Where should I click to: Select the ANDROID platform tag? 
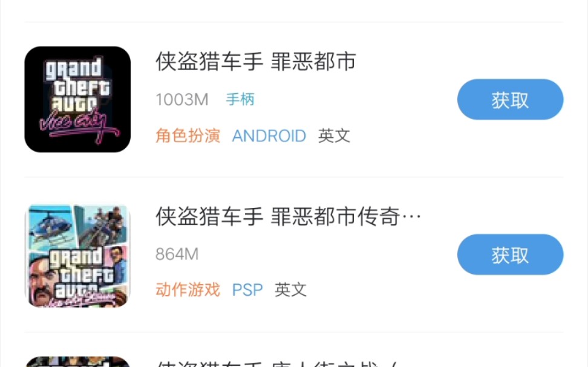(x=269, y=135)
